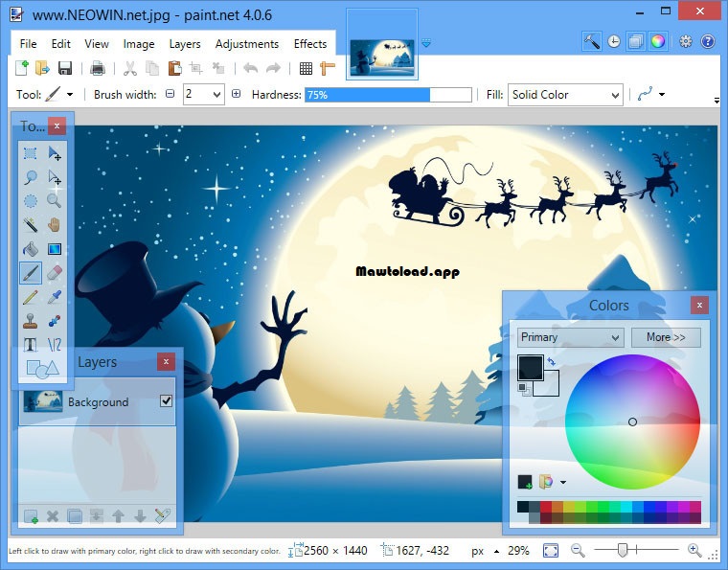Open the Image menu

point(139,44)
